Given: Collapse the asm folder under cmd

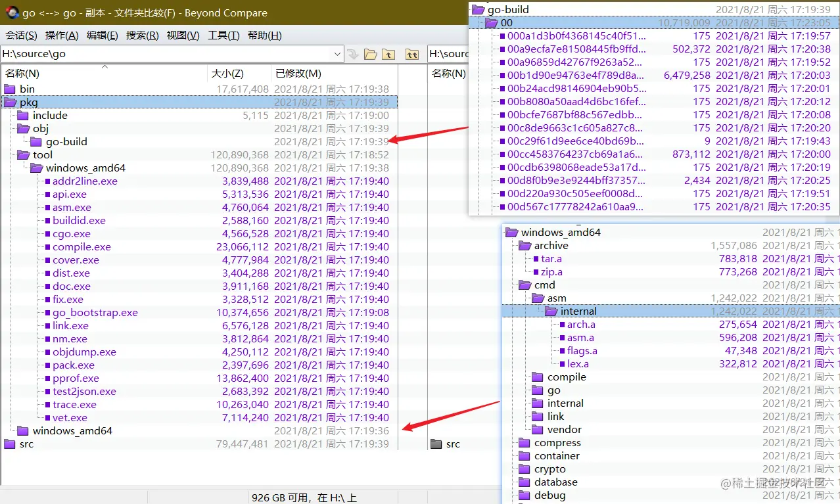Looking at the screenshot, I should [x=538, y=298].
